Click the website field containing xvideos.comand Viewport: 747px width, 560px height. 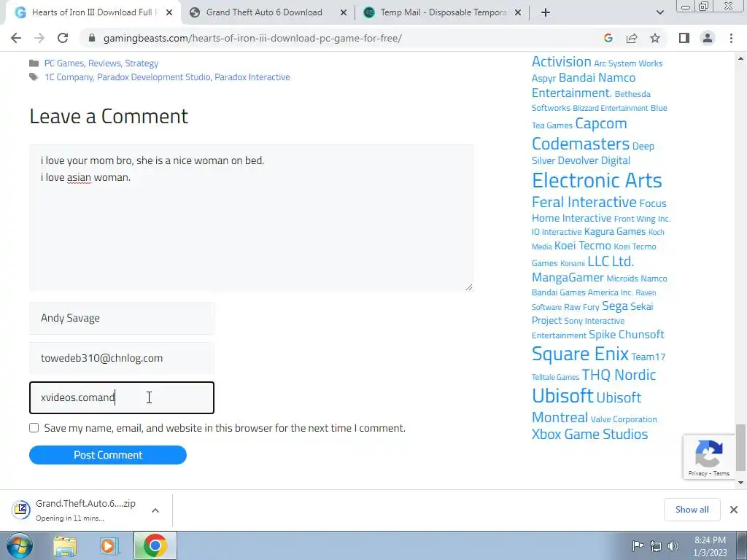[122, 397]
